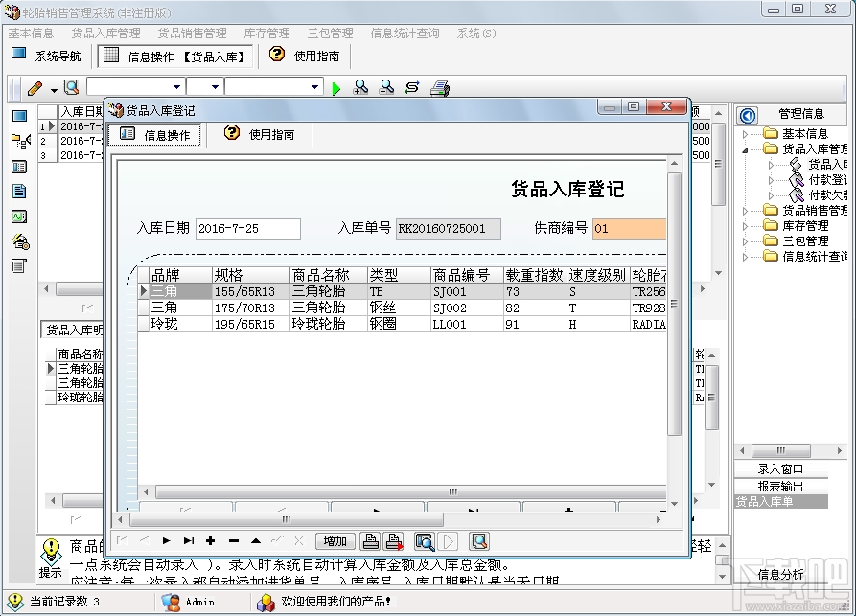Screen dimensions: 856x616
Task: Go to last record in dialog navigator
Action: (x=189, y=540)
